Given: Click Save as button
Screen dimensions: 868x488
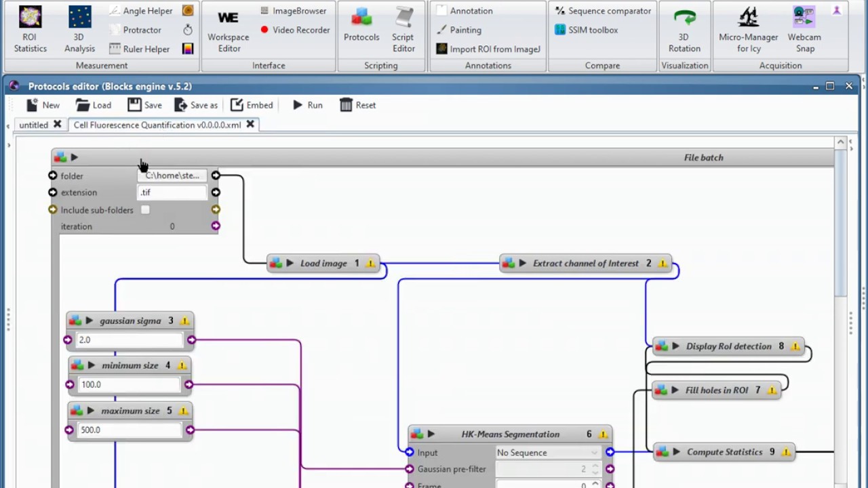Looking at the screenshot, I should point(196,105).
